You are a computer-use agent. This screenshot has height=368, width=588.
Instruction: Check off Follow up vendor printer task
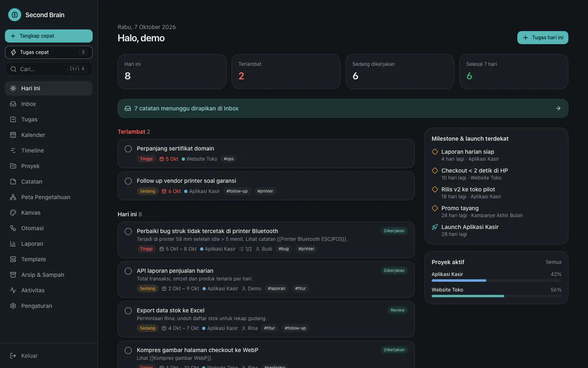[128, 181]
